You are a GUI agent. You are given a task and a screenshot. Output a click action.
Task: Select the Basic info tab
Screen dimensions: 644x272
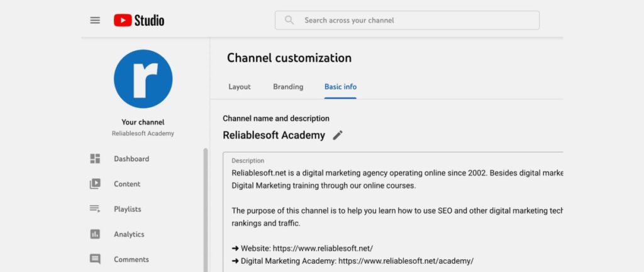(x=340, y=87)
